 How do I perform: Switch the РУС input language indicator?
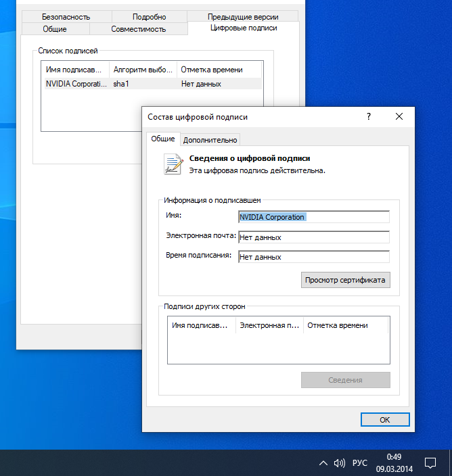(x=360, y=463)
